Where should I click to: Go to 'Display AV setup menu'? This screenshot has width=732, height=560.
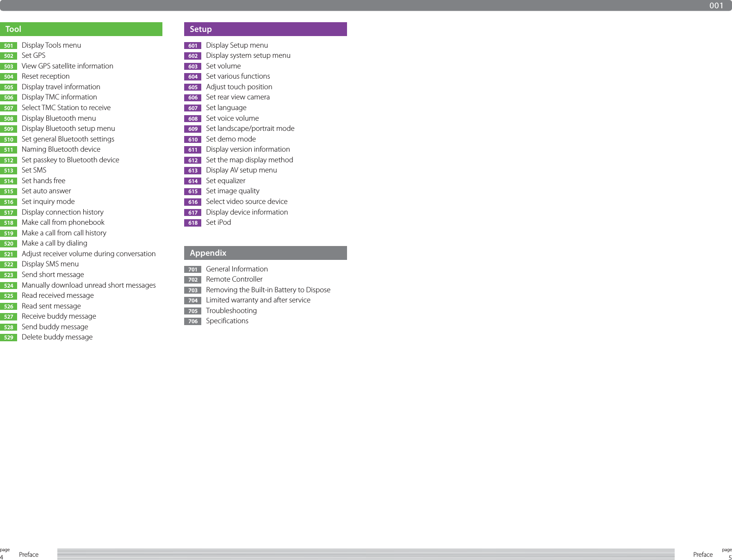pos(242,170)
